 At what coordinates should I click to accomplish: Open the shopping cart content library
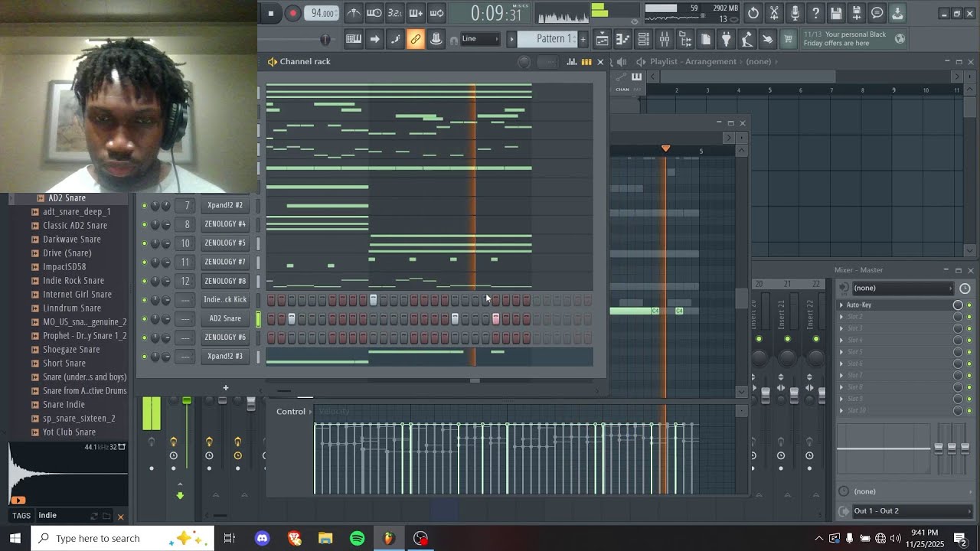pos(789,39)
